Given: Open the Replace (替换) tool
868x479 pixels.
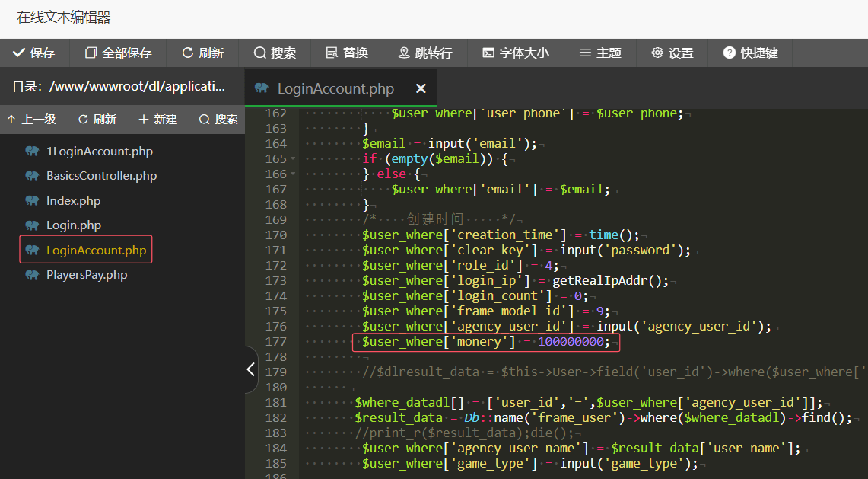Looking at the screenshot, I should 347,53.
